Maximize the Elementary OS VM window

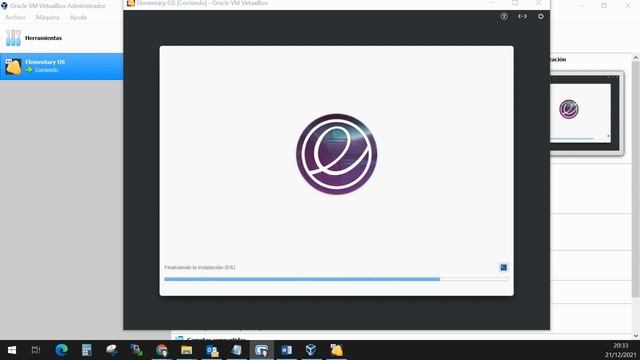(x=515, y=3)
